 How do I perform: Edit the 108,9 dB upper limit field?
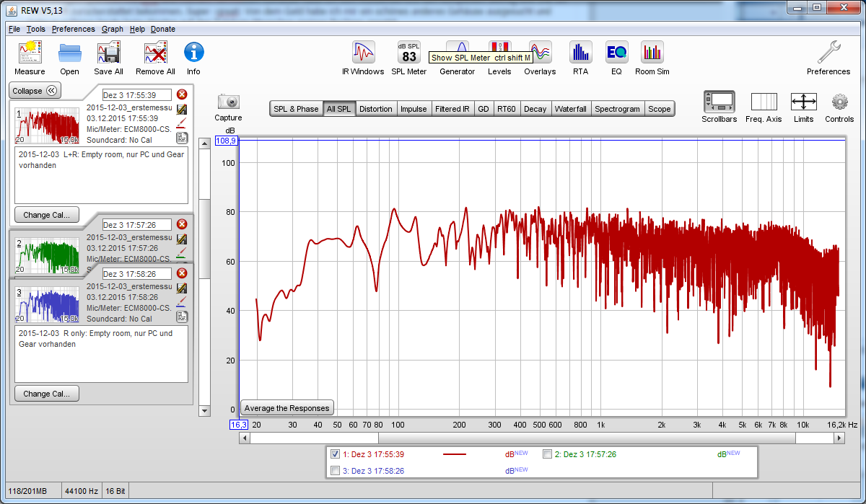click(227, 141)
